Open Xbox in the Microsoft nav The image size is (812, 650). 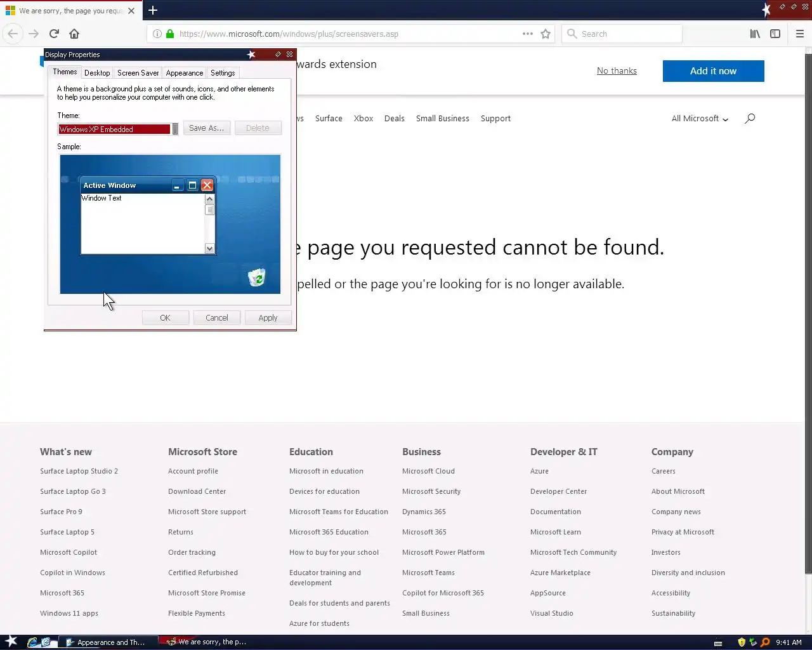pyautogui.click(x=363, y=118)
